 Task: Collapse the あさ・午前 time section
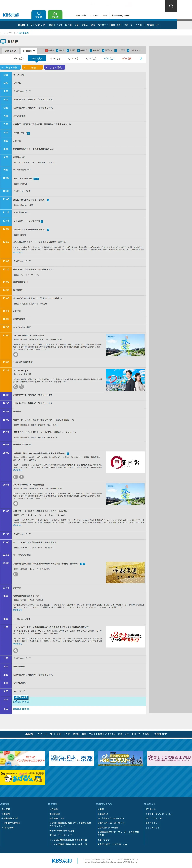tap(10, 67)
